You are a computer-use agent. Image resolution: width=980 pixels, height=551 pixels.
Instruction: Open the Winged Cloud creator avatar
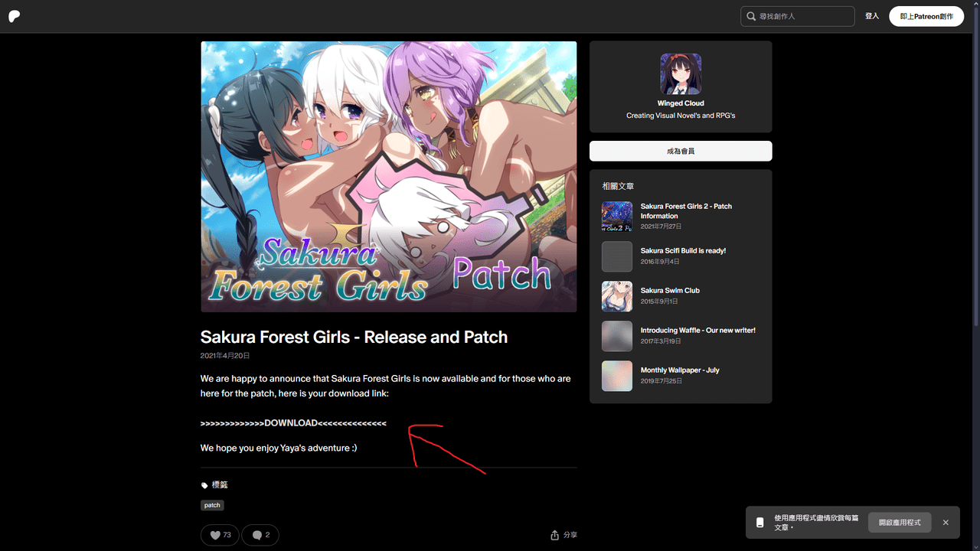(x=681, y=74)
